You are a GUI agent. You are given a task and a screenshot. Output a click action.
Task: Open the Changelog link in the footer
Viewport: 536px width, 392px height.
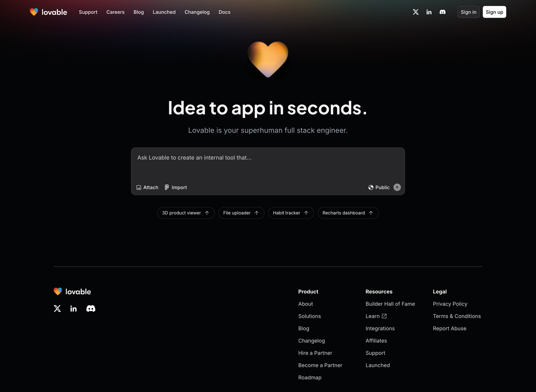pos(311,341)
